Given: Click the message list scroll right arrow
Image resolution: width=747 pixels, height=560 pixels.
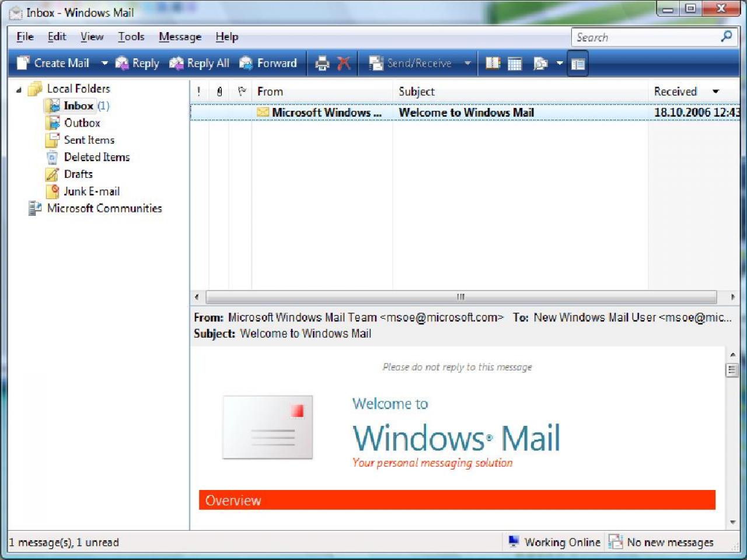Looking at the screenshot, I should pos(733,297).
